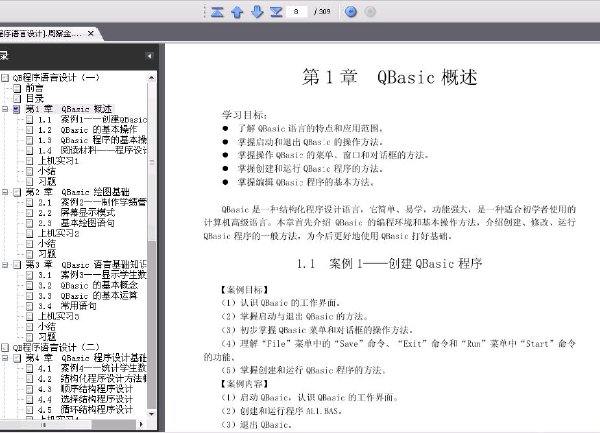Click bookmark panel scroll-up arrow

tap(152, 78)
